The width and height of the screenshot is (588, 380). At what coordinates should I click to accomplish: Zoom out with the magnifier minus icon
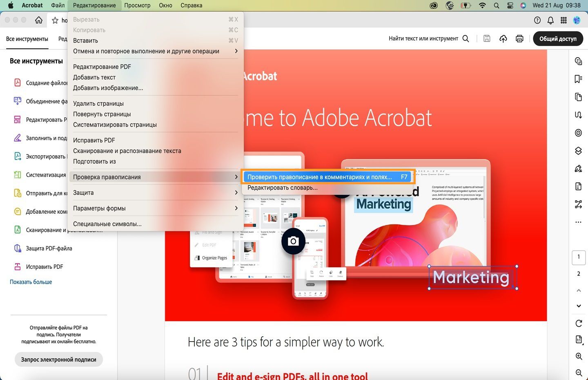[579, 373]
